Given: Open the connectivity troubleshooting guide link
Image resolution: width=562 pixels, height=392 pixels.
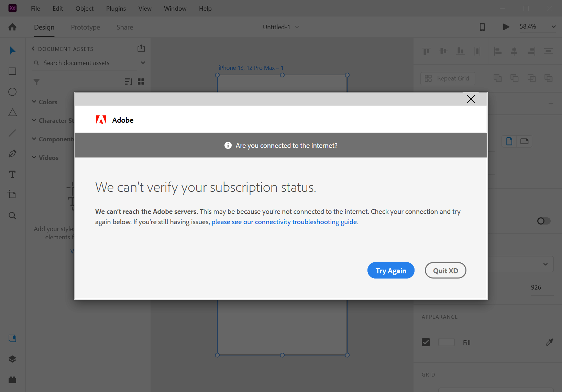Looking at the screenshot, I should [x=284, y=222].
